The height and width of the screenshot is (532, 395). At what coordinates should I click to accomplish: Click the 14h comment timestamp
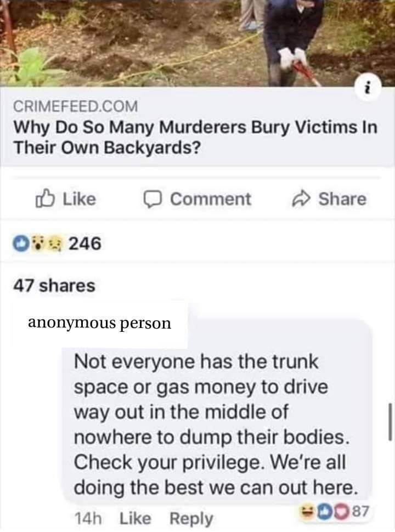(x=88, y=519)
